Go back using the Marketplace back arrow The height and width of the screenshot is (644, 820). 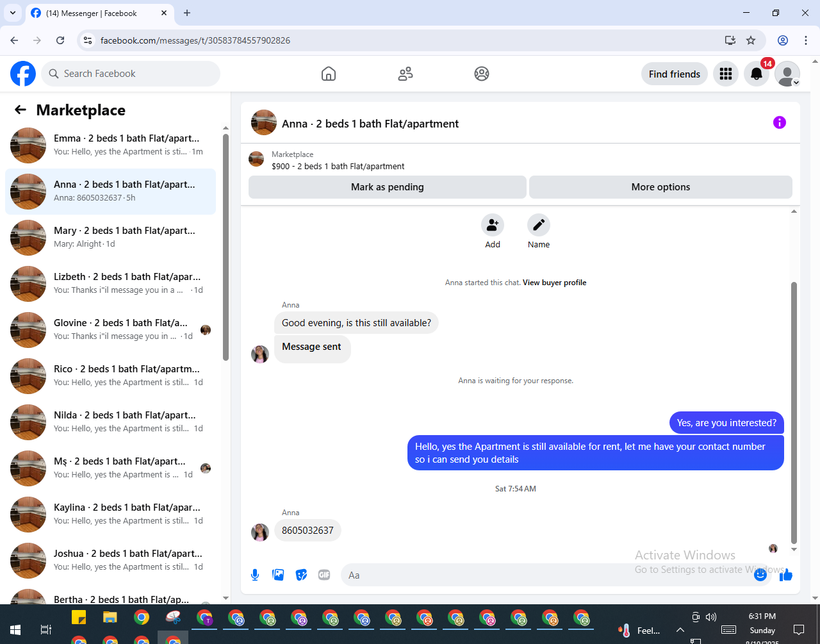pyautogui.click(x=20, y=110)
